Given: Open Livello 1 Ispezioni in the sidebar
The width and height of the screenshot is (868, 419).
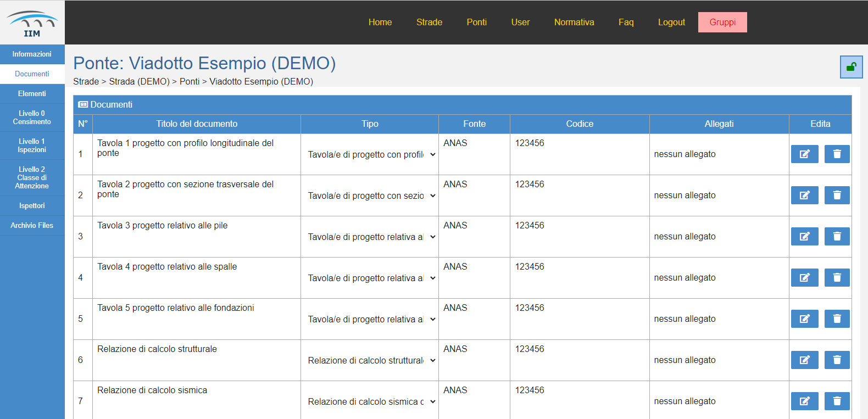Looking at the screenshot, I should 32,146.
